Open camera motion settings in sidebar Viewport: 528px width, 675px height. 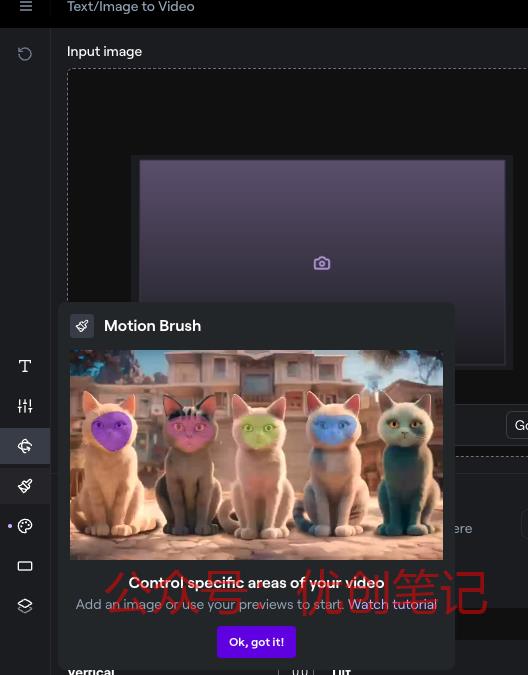tap(25, 446)
